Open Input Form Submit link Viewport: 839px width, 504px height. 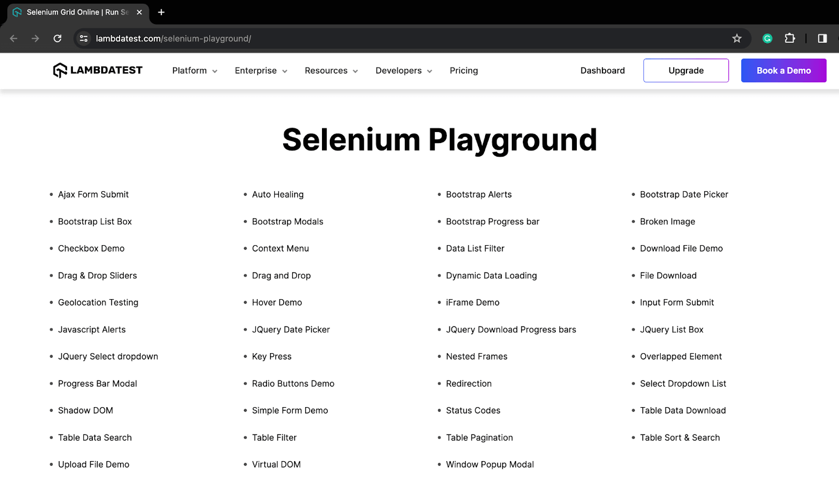[677, 302]
